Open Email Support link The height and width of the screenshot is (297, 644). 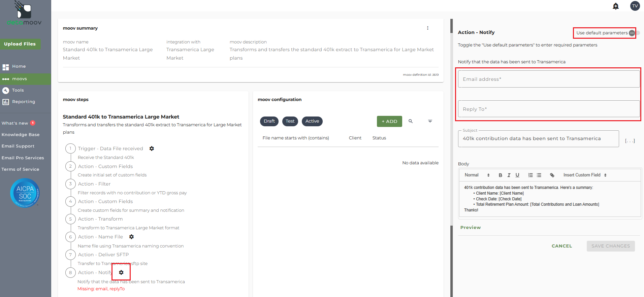coord(18,146)
